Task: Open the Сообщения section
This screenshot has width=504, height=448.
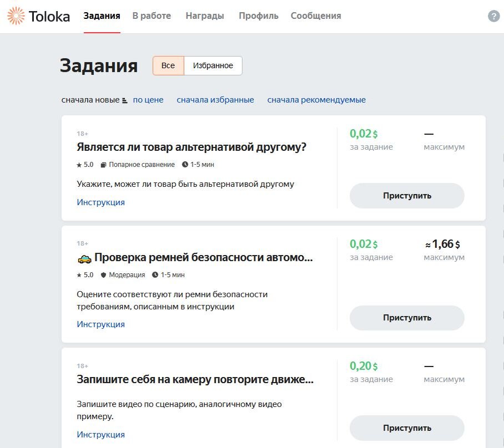Action: pos(315,16)
